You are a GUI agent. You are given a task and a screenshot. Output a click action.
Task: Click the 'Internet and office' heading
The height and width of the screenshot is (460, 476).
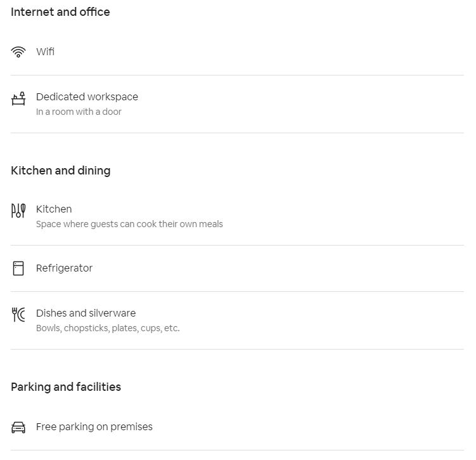(x=60, y=12)
